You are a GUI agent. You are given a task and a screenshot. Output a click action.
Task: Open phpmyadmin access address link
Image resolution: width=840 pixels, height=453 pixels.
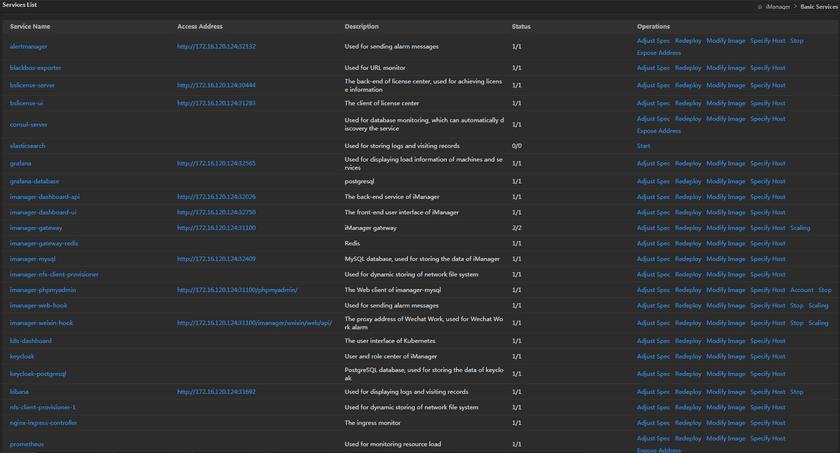pyautogui.click(x=237, y=290)
